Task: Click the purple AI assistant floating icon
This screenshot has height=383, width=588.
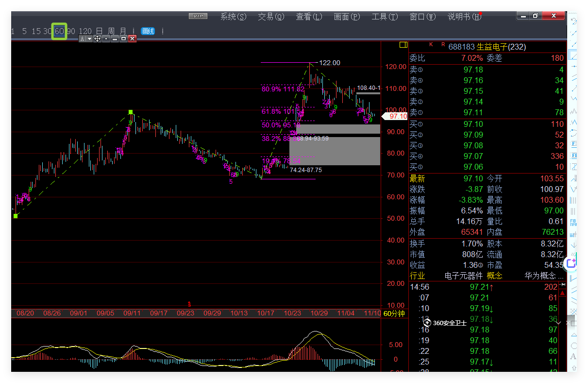Action: 571,263
